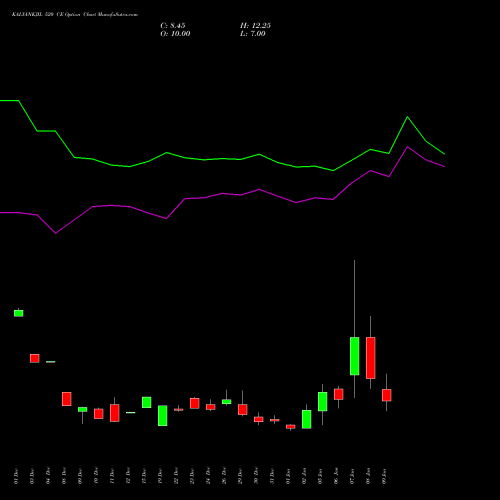
Task: Click the red candle for 08 Dec
Action: [x=67, y=399]
